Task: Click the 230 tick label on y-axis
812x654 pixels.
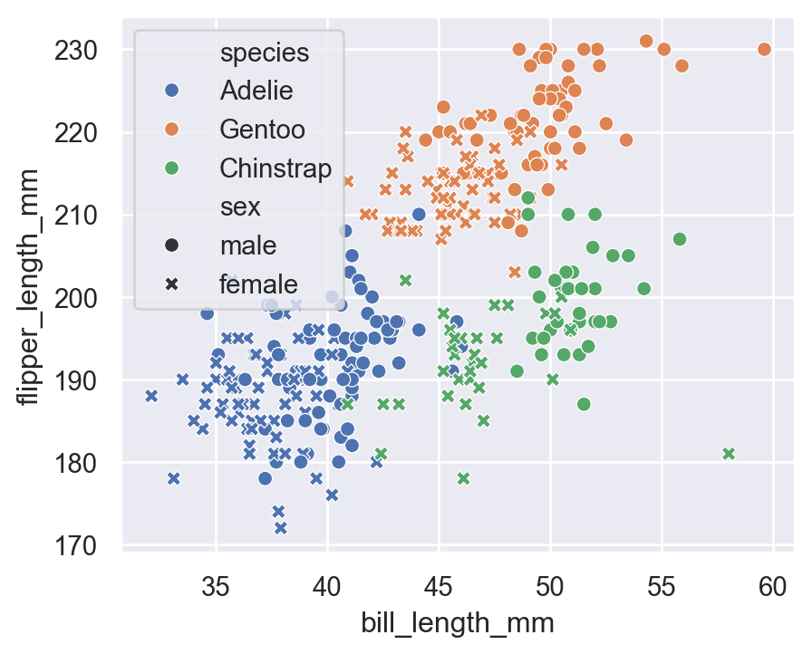Action: pyautogui.click(x=89, y=50)
